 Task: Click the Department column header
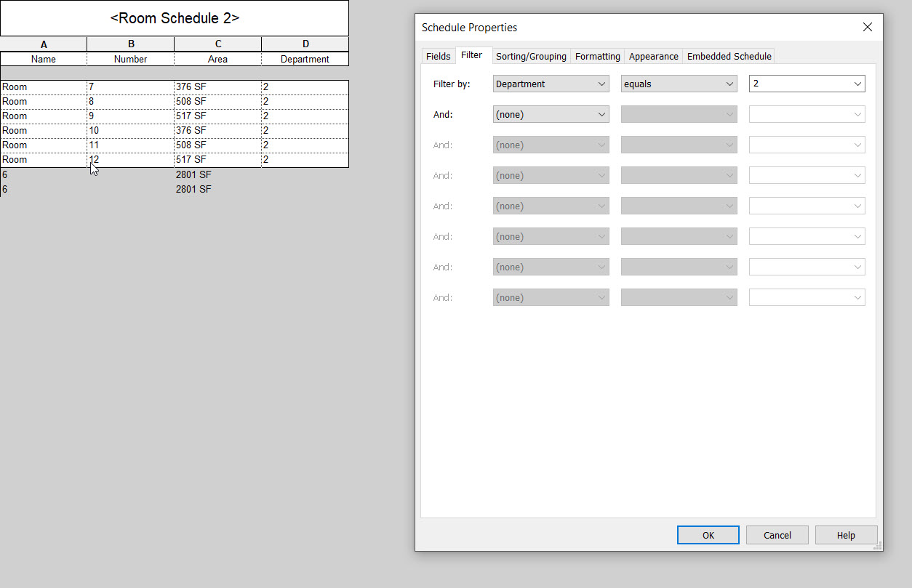pyautogui.click(x=305, y=59)
